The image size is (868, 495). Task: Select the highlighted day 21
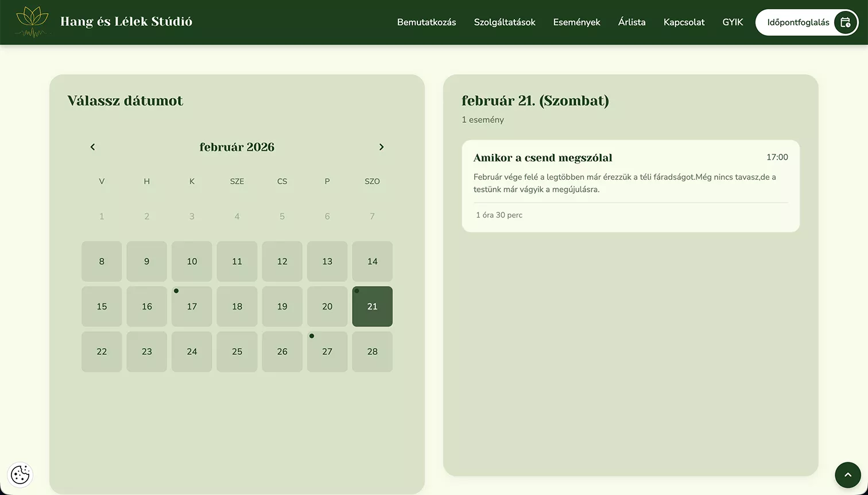click(373, 307)
